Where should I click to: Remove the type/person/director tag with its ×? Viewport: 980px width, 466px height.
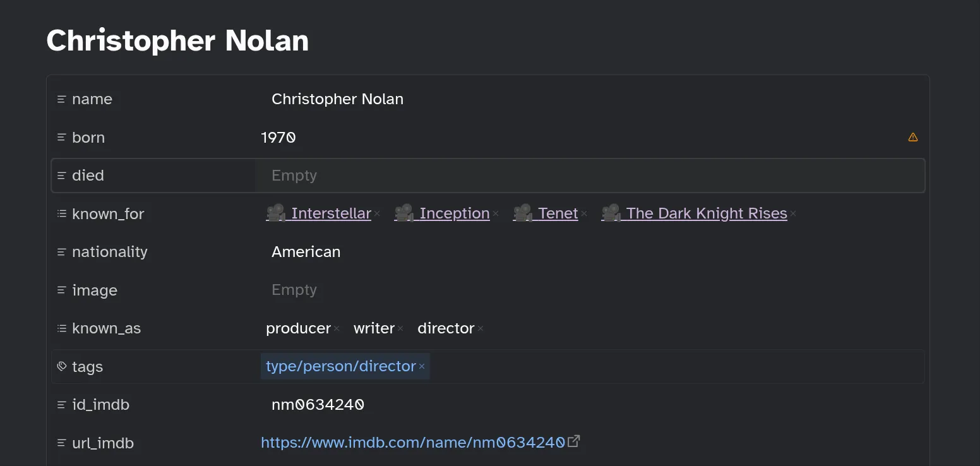(421, 366)
